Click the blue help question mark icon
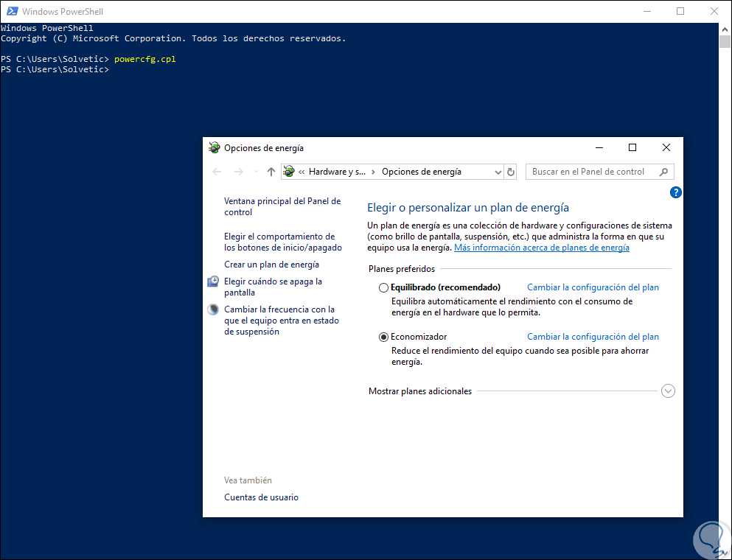The height and width of the screenshot is (560, 732). [x=675, y=192]
